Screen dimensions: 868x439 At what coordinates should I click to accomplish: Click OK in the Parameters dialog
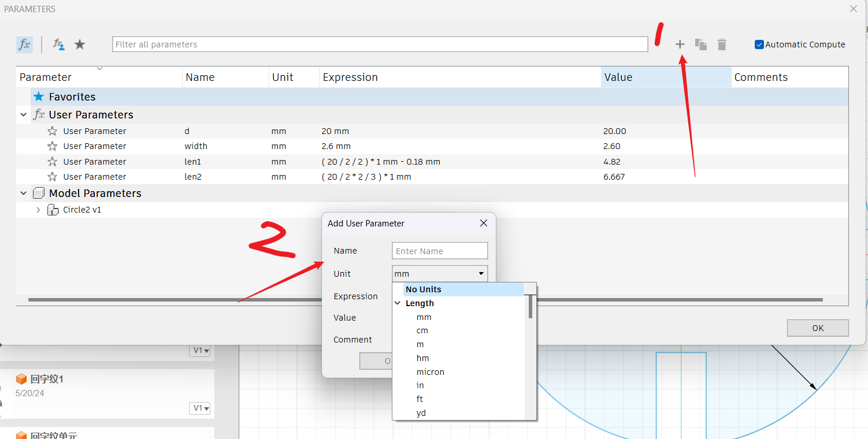point(818,328)
